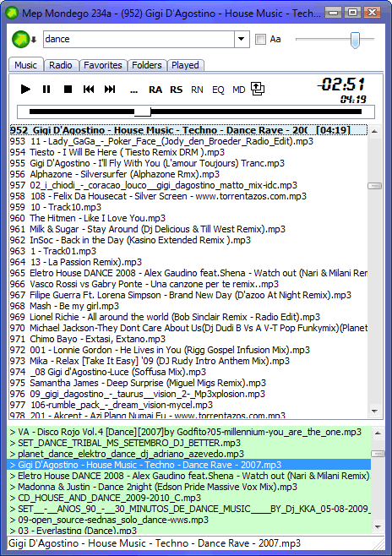392x556 pixels.
Task: Select result 09-open_source-sednas_solo_dance-wws.mp3
Action: [x=189, y=521]
